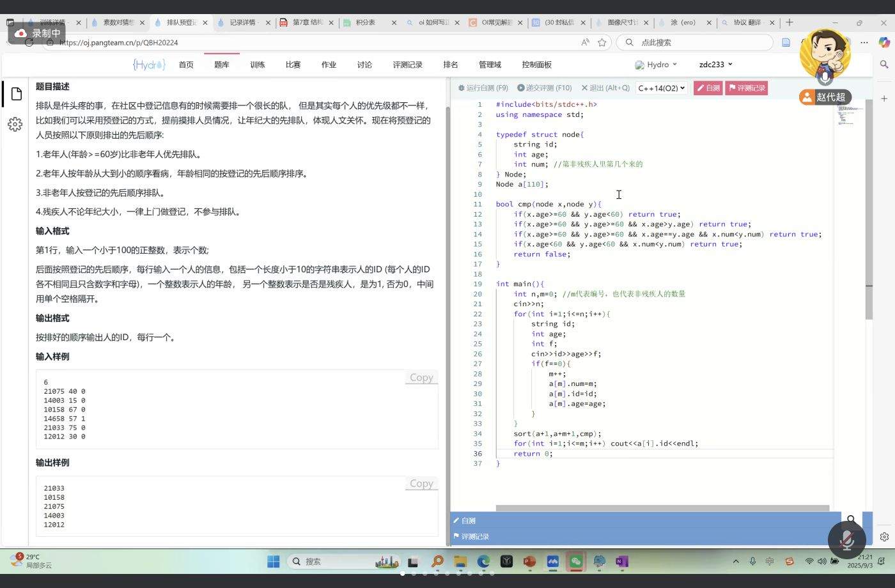Viewport: 895px width, 588px height.
Task: Click the file document icon in left sidebar
Action: coord(17,94)
